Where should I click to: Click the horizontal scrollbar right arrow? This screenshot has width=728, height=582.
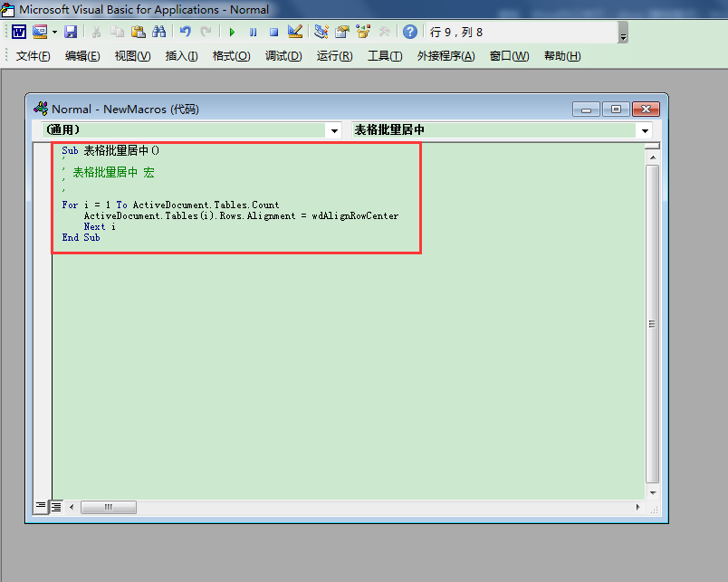pos(637,507)
